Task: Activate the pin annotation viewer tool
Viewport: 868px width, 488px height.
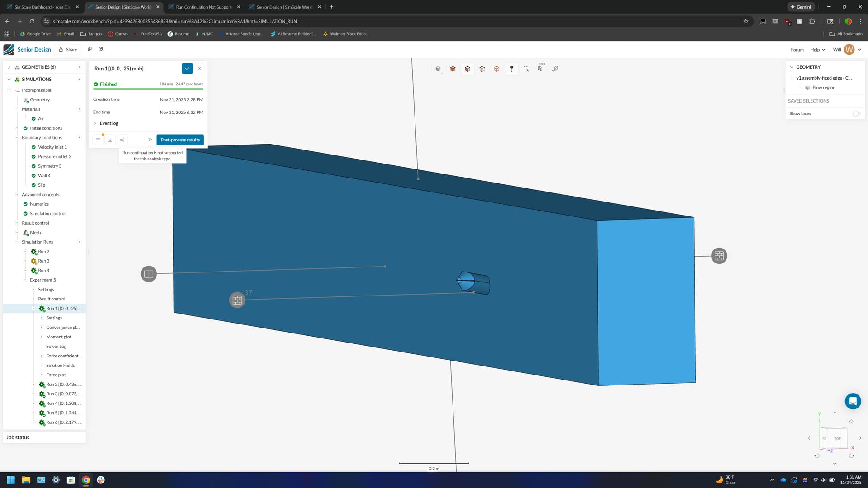Action: coord(511,69)
